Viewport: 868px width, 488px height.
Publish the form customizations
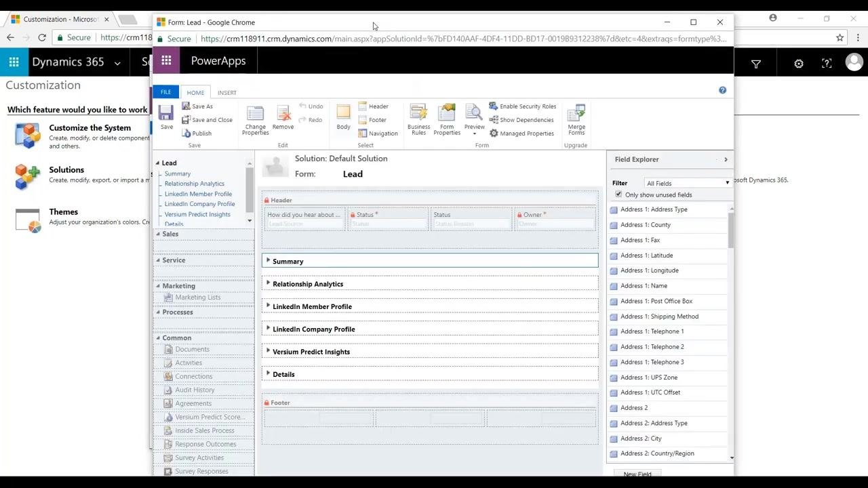197,134
